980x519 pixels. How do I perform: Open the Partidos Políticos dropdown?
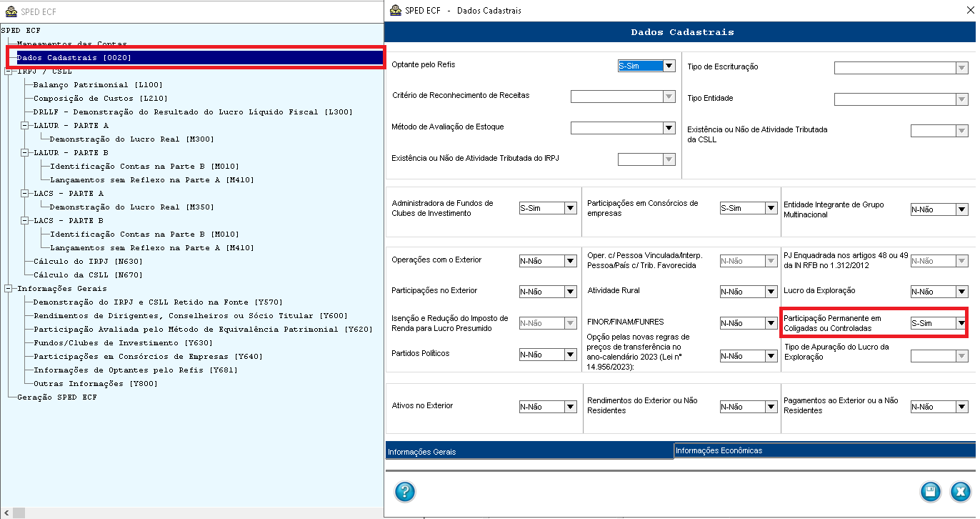tap(570, 355)
